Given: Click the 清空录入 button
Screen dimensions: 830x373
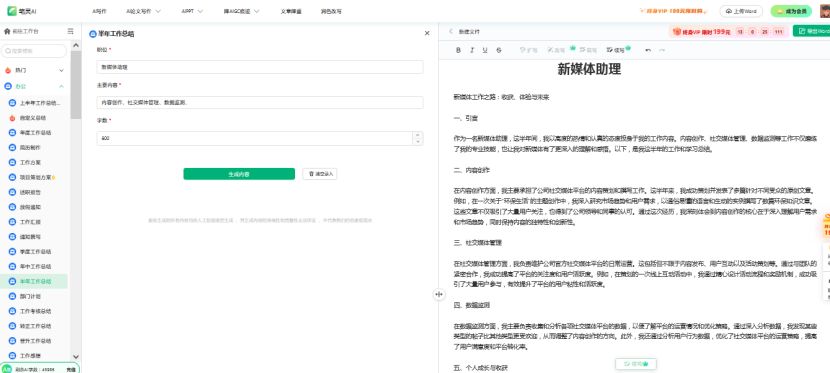Looking at the screenshot, I should click(320, 174).
